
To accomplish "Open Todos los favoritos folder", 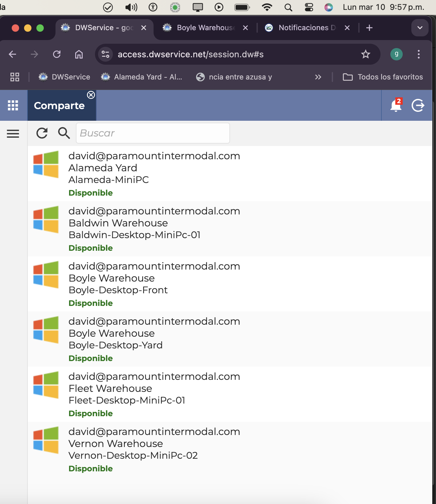I will [383, 77].
